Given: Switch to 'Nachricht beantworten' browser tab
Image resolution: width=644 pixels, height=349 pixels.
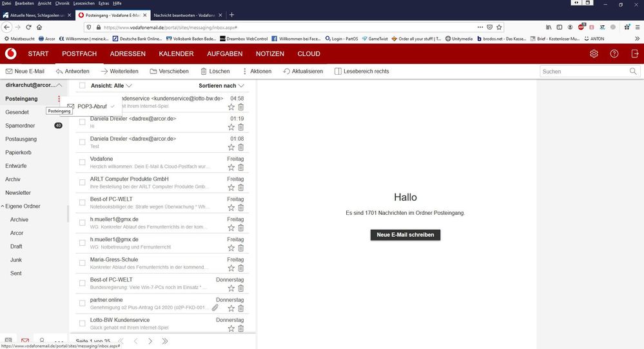Looking at the screenshot, I should [184, 15].
